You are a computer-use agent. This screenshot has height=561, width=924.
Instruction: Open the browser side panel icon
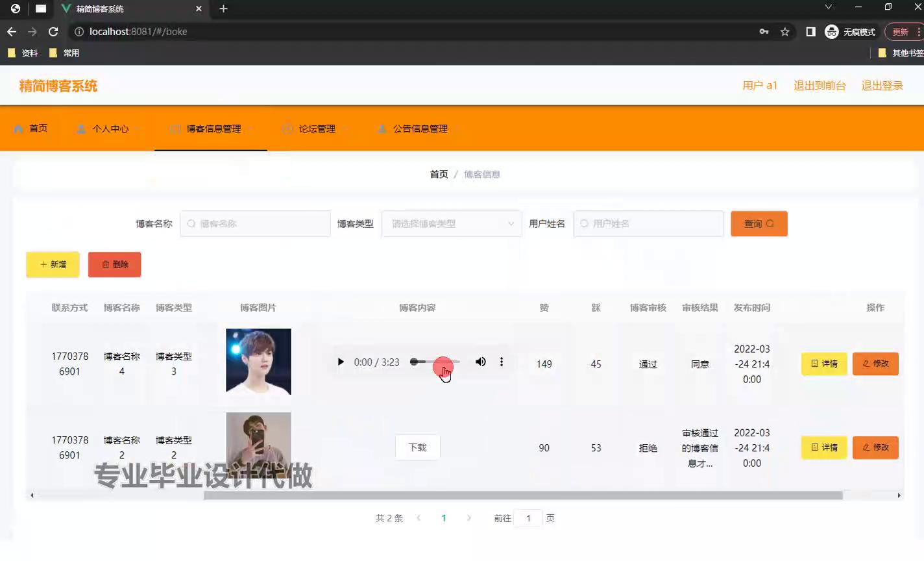point(810,31)
